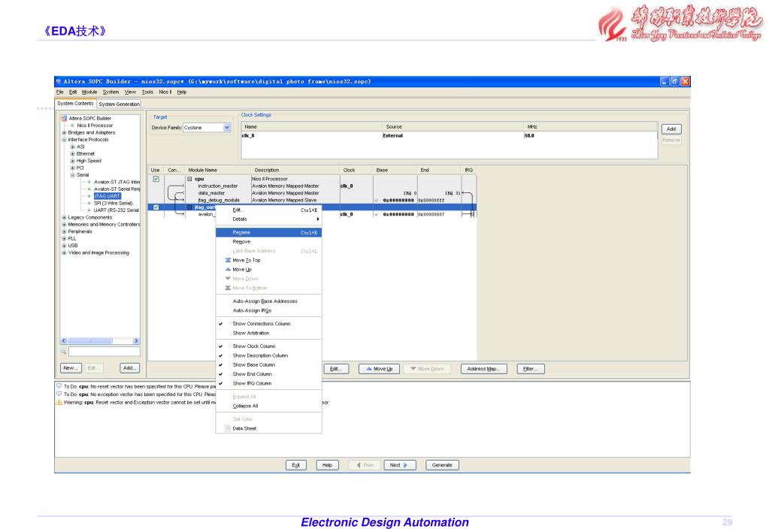This screenshot has width=769, height=532.
Task: Expand Bridges and Adapters node
Action: 64,132
